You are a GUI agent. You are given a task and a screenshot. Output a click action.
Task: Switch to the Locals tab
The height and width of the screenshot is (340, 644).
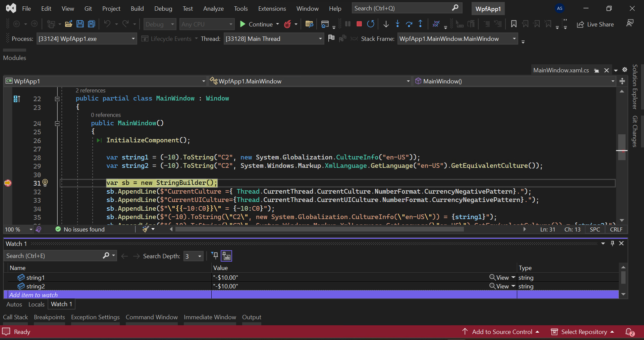[x=36, y=304]
